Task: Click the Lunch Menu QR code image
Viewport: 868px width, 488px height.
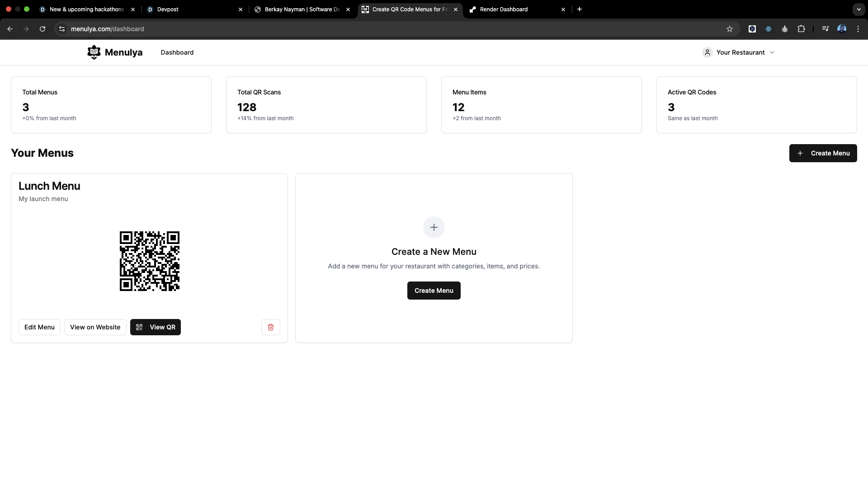Action: [x=149, y=261]
